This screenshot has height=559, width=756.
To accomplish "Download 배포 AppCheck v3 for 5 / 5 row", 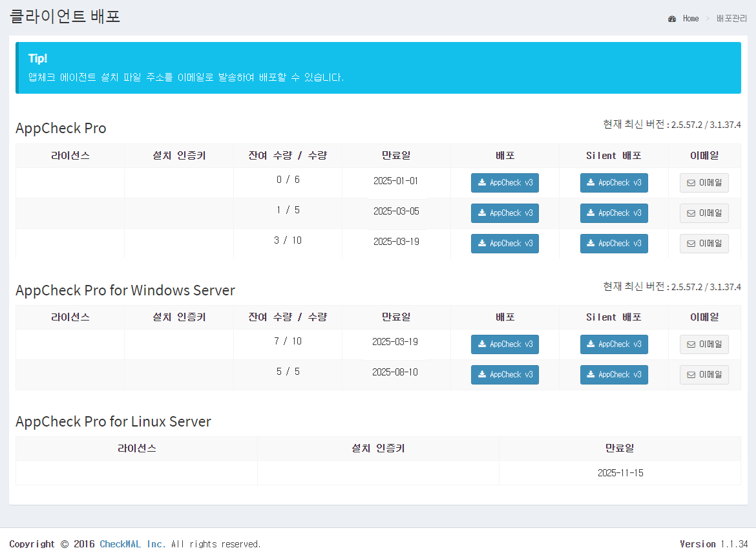I will click(x=505, y=375).
